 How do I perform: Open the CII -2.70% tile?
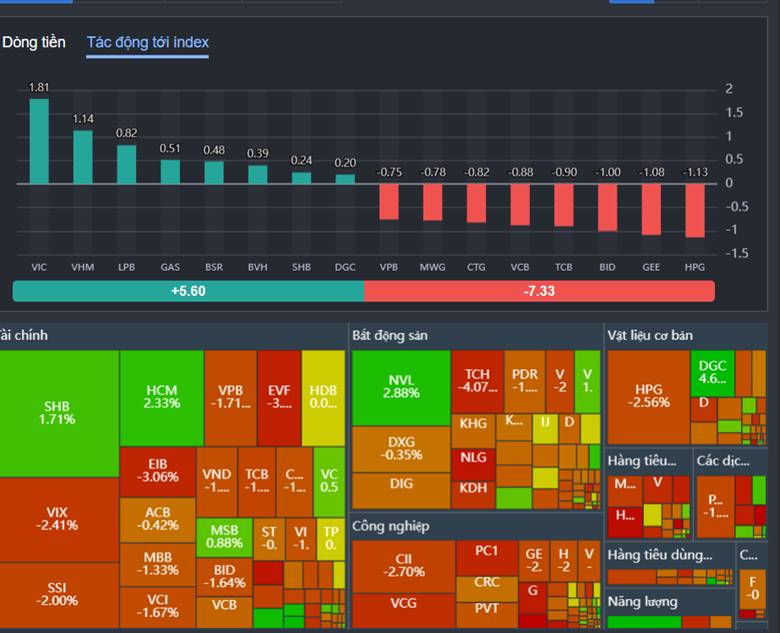click(403, 567)
